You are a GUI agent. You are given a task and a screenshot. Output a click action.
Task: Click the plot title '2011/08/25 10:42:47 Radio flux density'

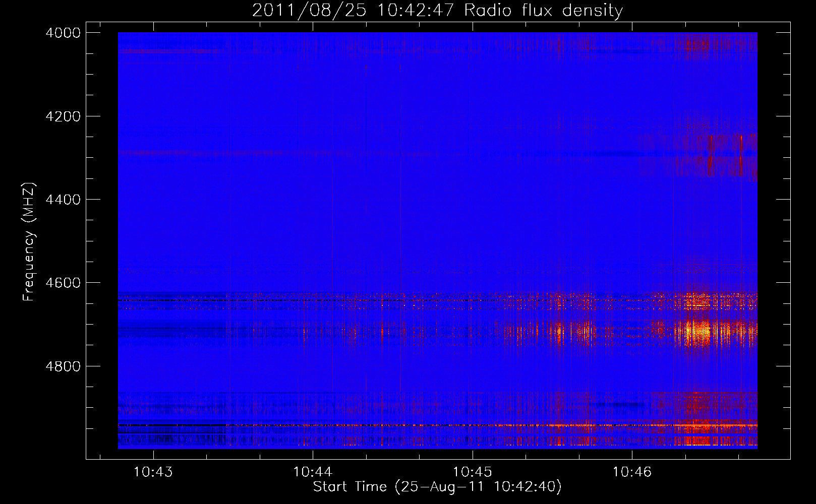[x=437, y=10]
